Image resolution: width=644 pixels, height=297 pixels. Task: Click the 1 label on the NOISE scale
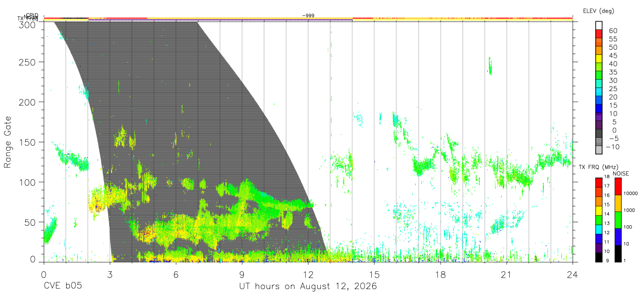tap(625, 261)
